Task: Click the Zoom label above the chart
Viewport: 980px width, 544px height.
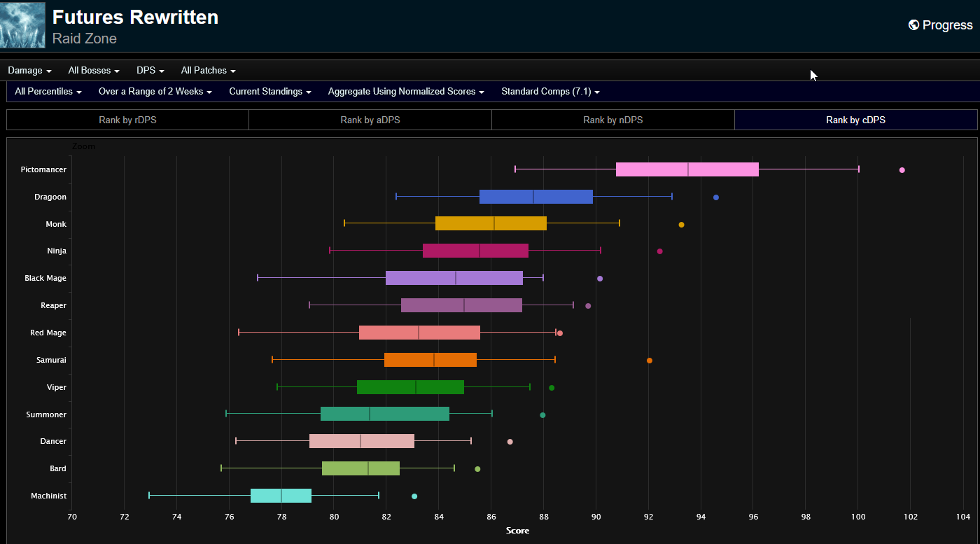Action: click(84, 147)
